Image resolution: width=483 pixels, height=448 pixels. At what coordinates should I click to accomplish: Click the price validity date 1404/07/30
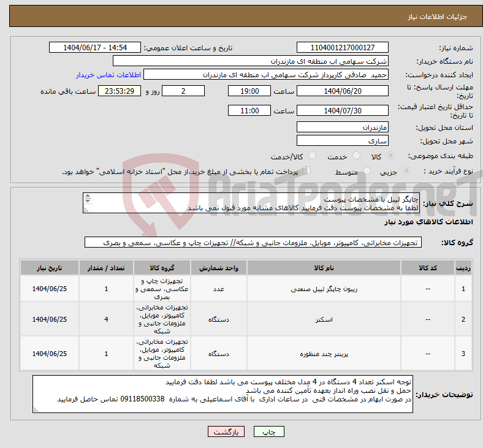(x=342, y=110)
